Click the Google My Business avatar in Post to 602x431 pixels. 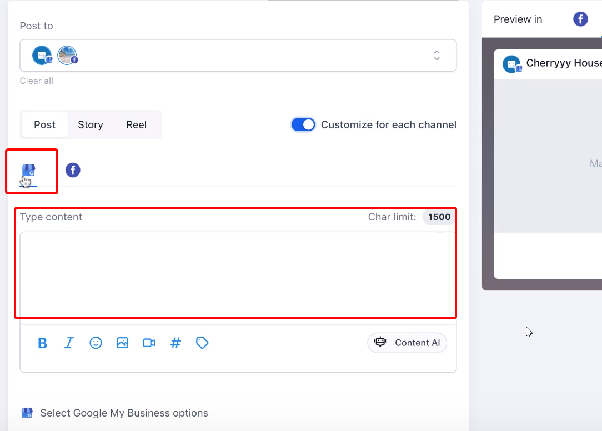click(42, 56)
